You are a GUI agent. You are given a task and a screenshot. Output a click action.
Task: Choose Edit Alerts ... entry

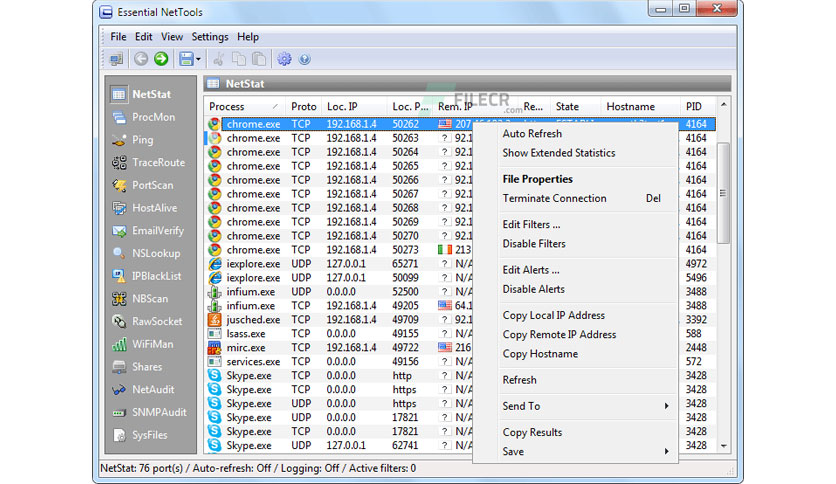coord(530,270)
